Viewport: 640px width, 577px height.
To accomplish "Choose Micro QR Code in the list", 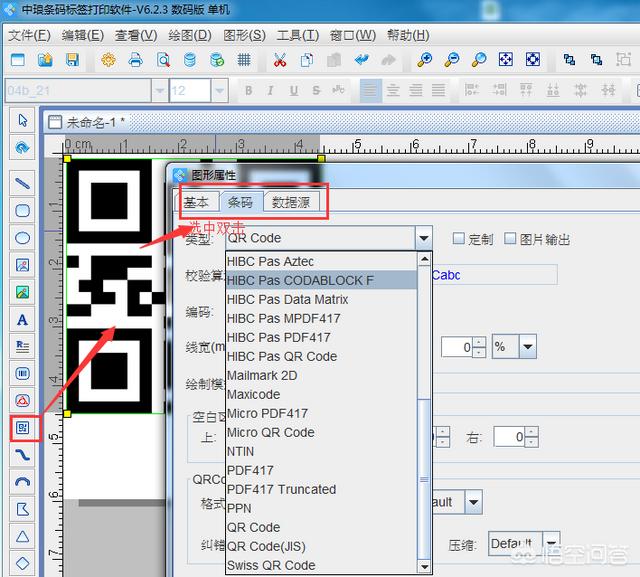I will (x=270, y=432).
